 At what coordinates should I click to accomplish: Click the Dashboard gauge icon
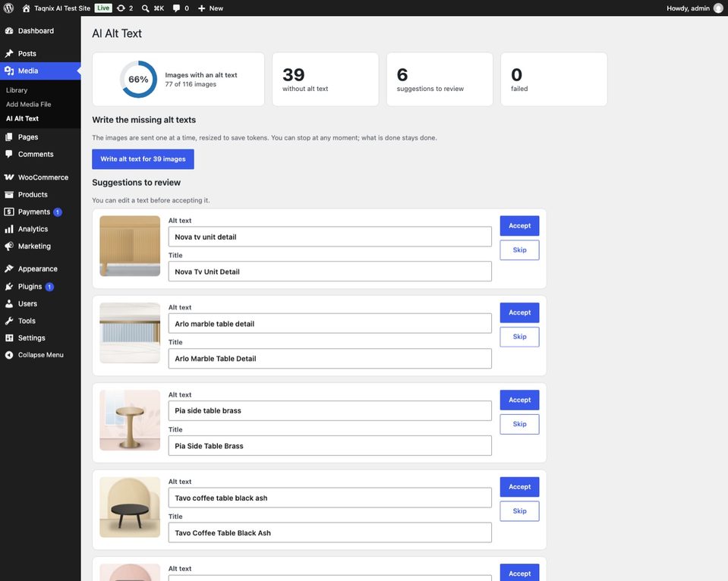(x=9, y=30)
